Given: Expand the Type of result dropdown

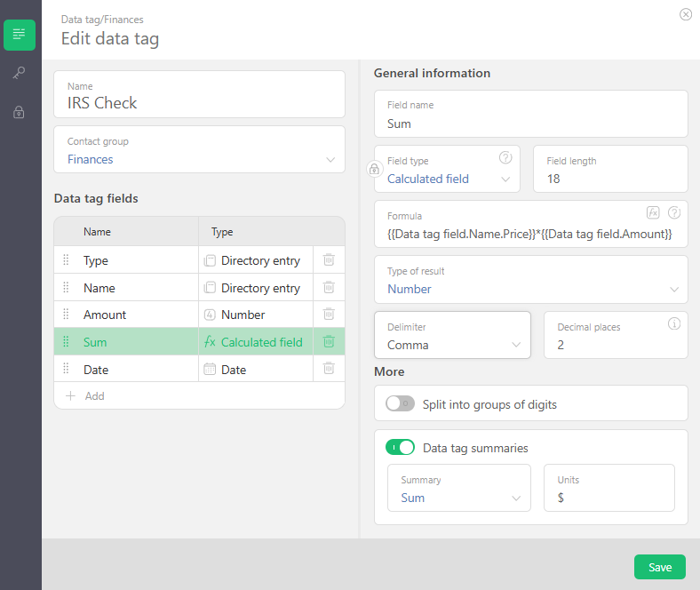Looking at the screenshot, I should point(531,280).
